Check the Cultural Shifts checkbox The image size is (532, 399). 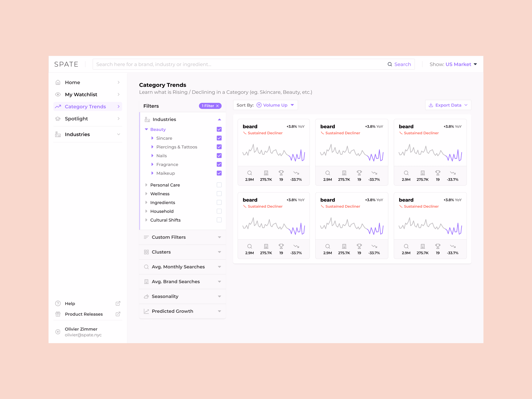219,220
